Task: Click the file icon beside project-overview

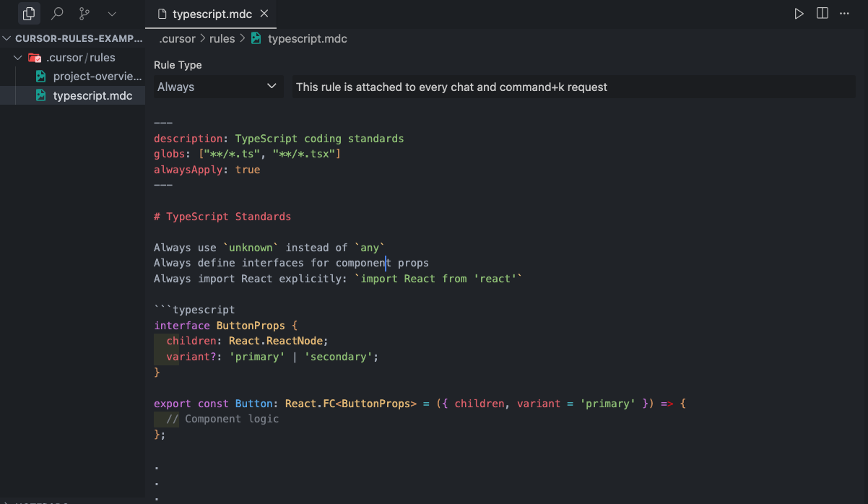Action: tap(41, 77)
